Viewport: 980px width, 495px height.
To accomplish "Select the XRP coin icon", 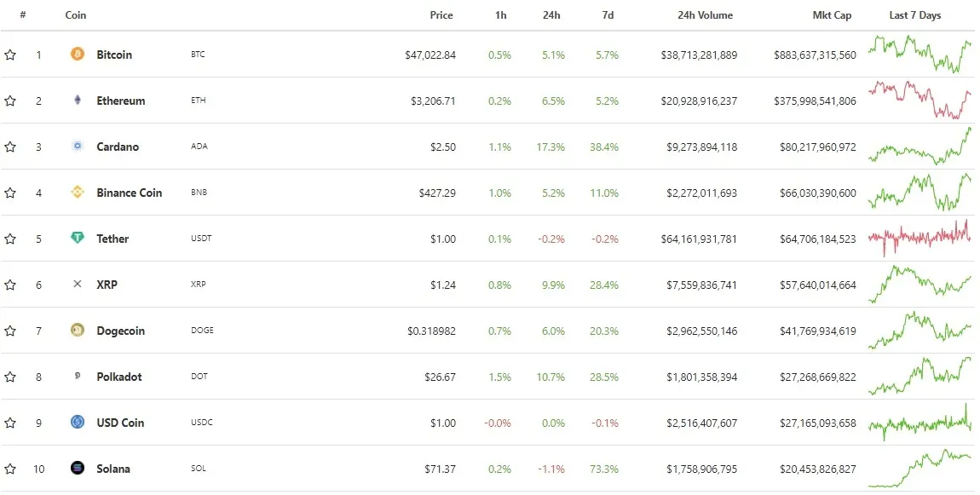I will 77,285.
